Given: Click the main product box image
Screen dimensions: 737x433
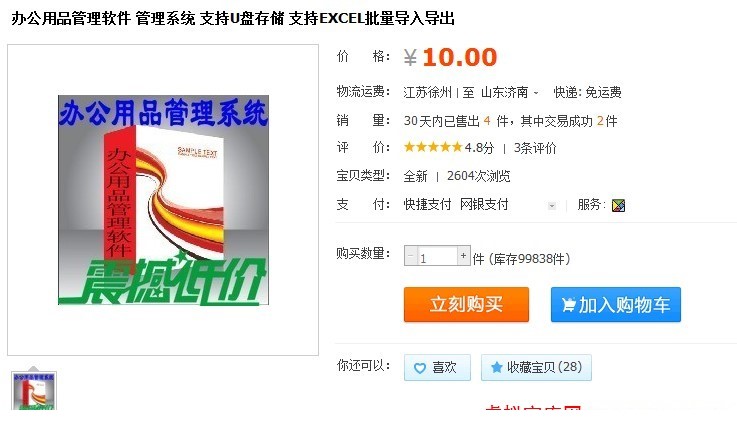Looking at the screenshot, I should point(163,200).
